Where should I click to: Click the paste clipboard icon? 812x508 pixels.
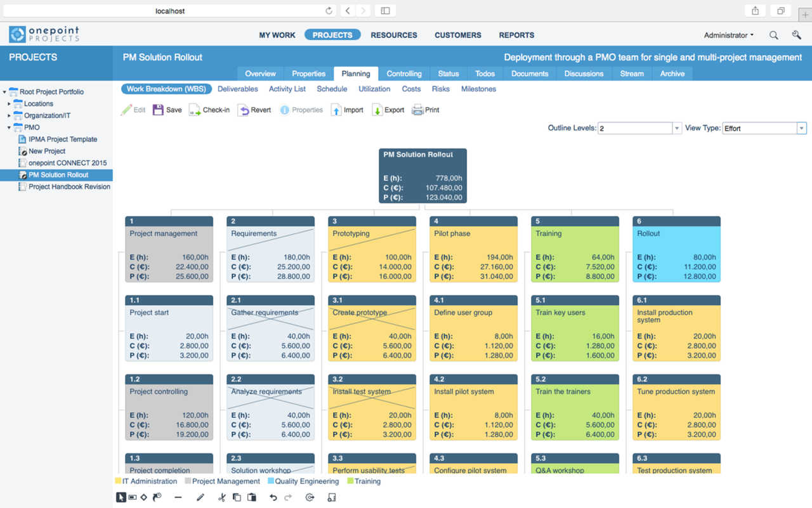[x=252, y=497]
